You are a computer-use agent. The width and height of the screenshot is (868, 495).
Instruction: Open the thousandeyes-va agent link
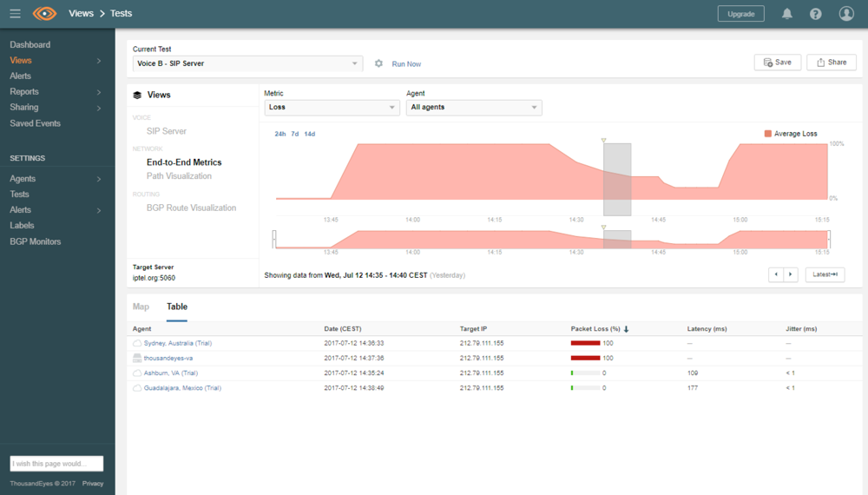(x=168, y=359)
